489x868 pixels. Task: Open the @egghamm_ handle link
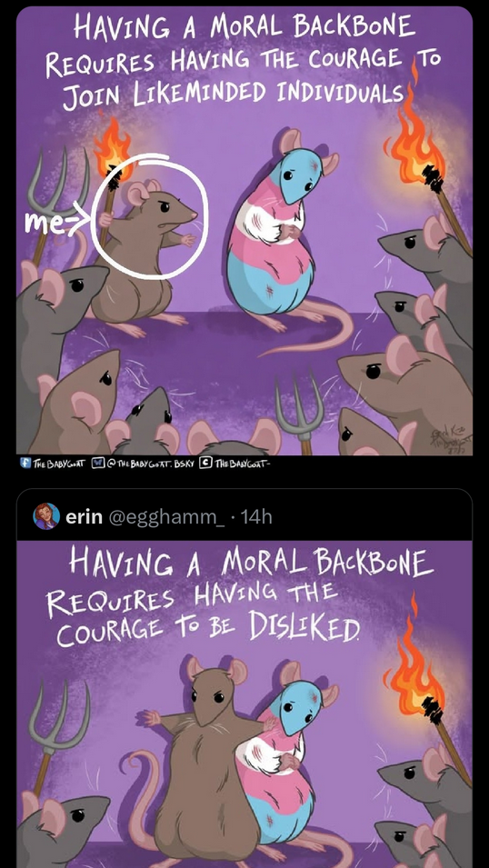click(165, 517)
